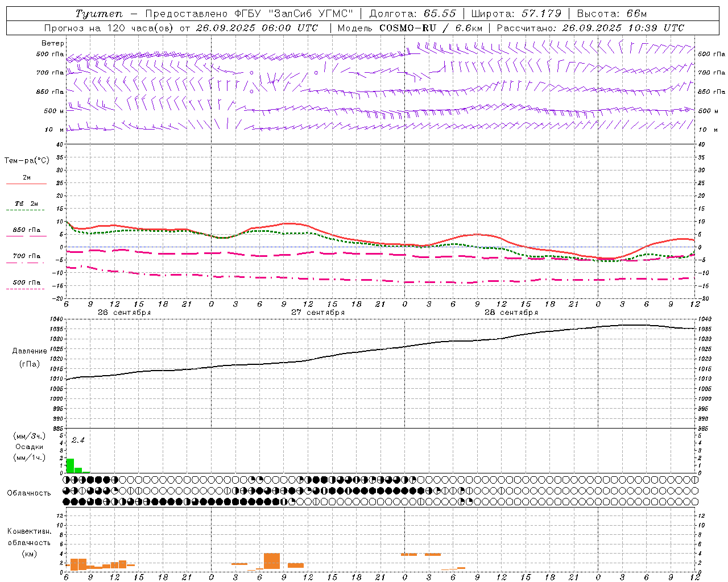Click the Td 2м dew point legend entry
Image resolution: width=728 pixels, height=582 pixels.
point(26,203)
